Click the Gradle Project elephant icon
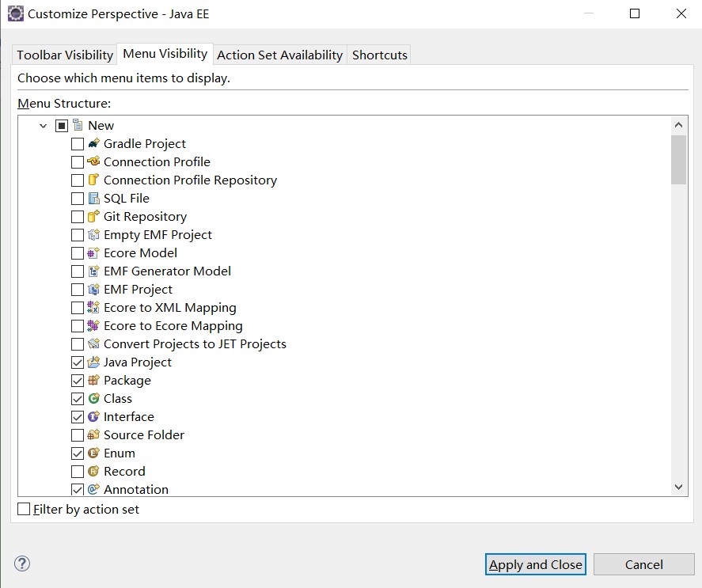702x588 pixels. [x=93, y=143]
